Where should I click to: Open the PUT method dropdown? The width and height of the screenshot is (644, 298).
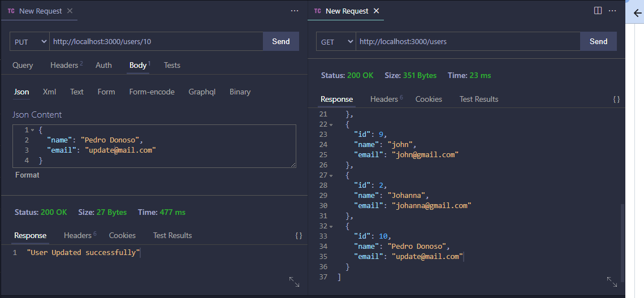pos(29,41)
